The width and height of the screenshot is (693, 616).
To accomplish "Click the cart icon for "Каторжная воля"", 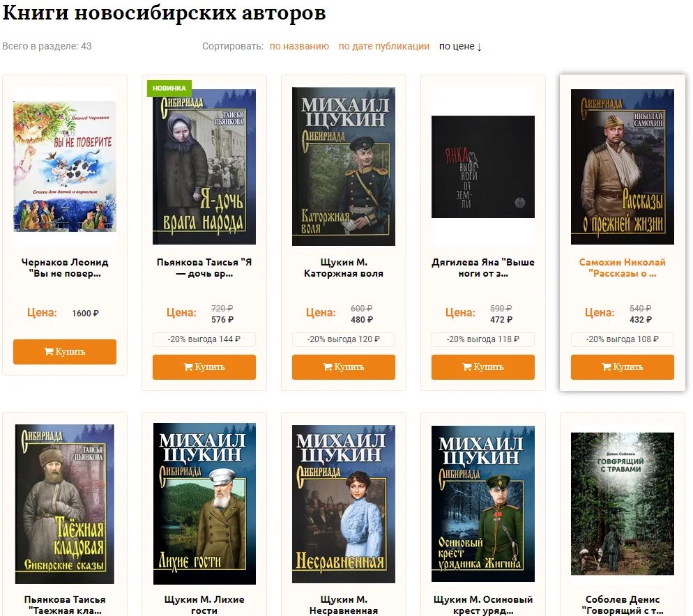I will [328, 367].
